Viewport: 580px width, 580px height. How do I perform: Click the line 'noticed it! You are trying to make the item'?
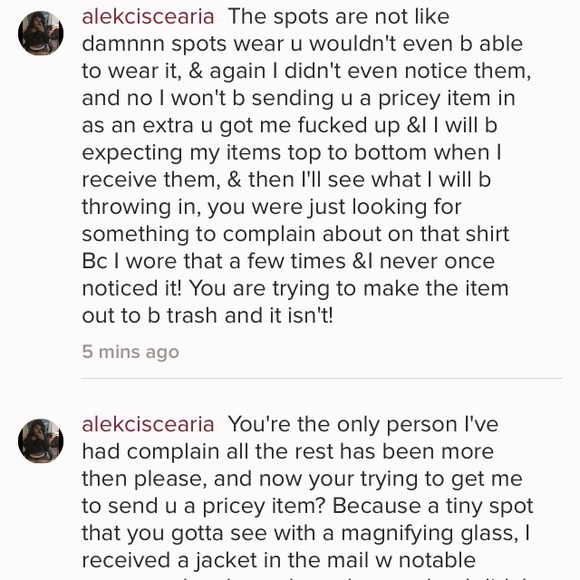(295, 289)
